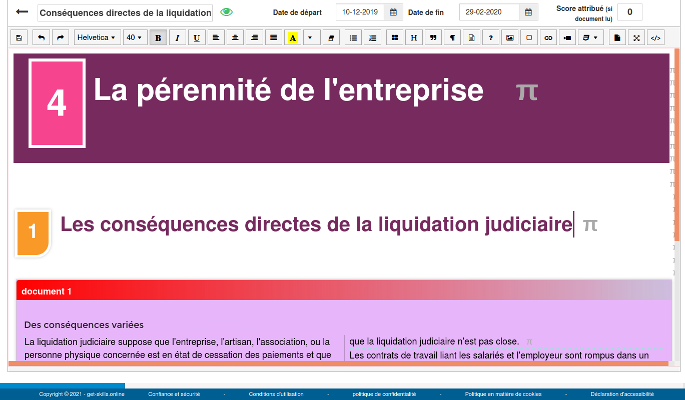The height and width of the screenshot is (400, 685).
Task: Open the font size 40 dropdown
Action: (x=134, y=37)
